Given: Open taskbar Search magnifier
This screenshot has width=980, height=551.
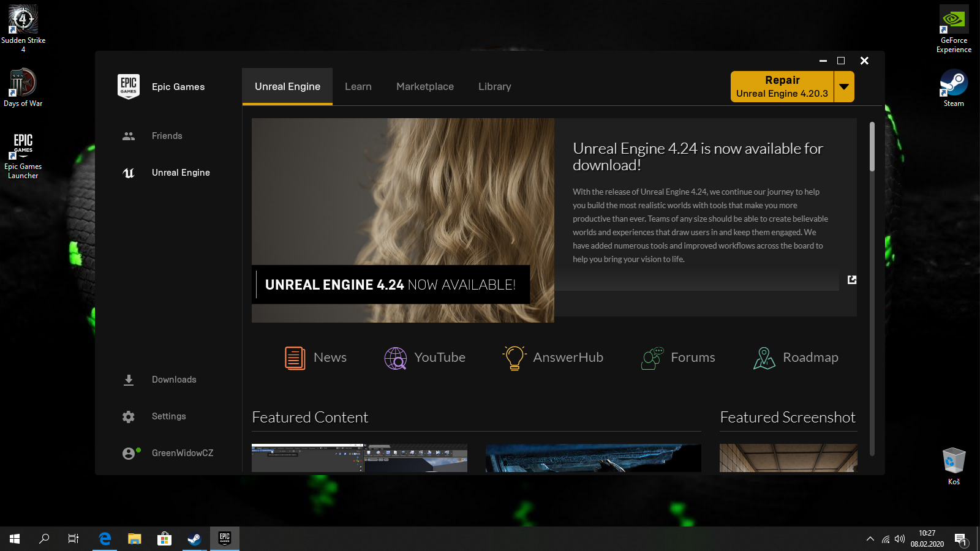Looking at the screenshot, I should (44, 539).
